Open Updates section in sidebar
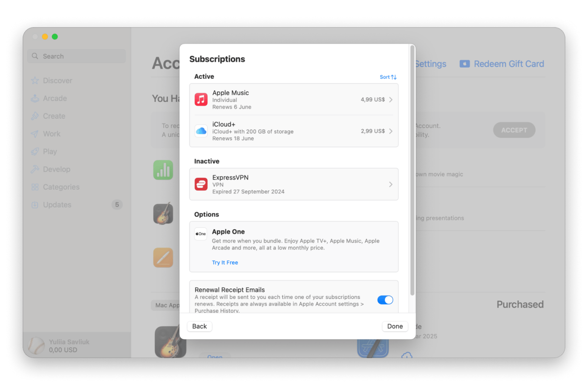The height and width of the screenshot is (389, 588). tap(57, 205)
